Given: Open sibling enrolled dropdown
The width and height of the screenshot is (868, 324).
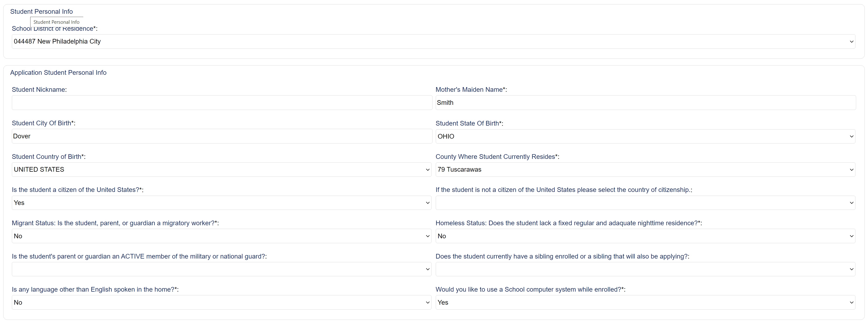Looking at the screenshot, I should 645,269.
